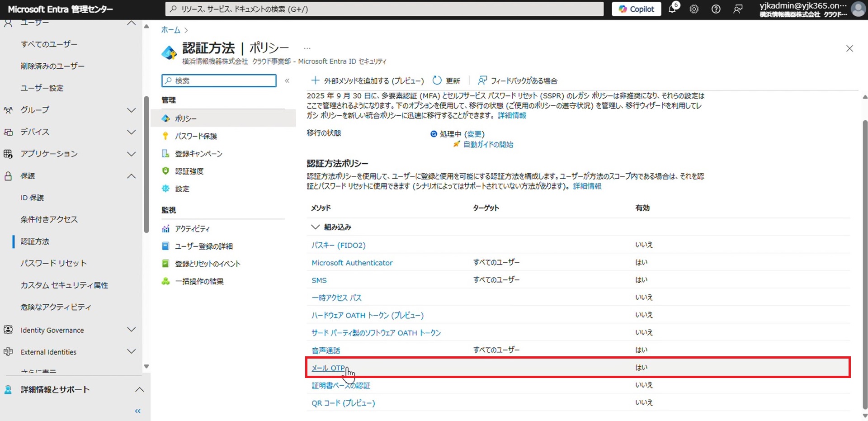
Task: Collapse the left sidebar double-arrow icon
Action: 138,411
